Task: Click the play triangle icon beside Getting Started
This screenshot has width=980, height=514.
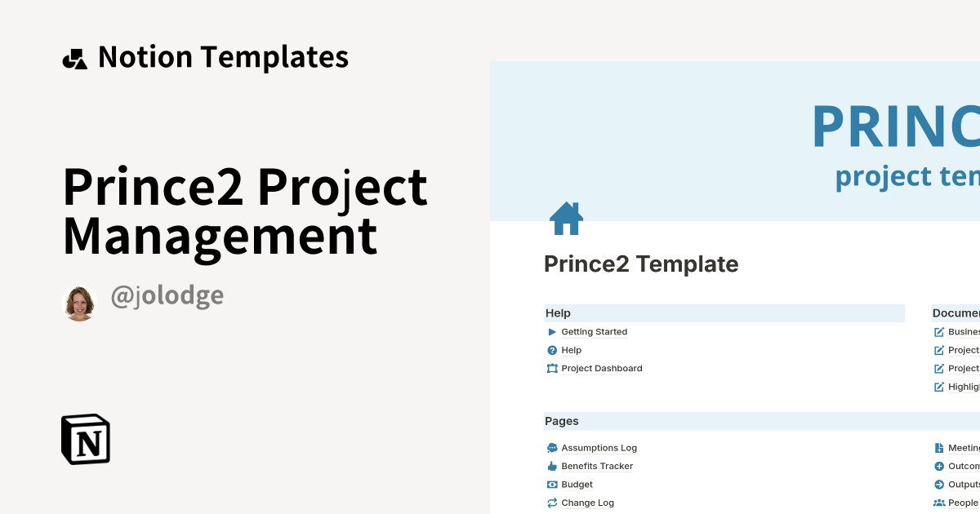Action: pyautogui.click(x=552, y=331)
